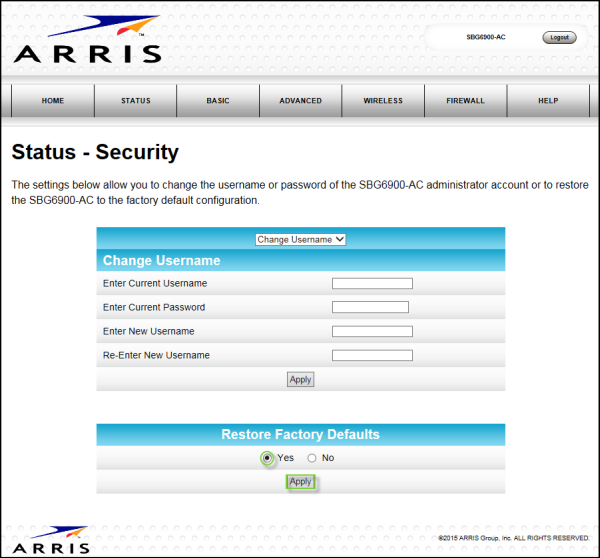Apply the Change Username form
600x558 pixels.
point(300,379)
